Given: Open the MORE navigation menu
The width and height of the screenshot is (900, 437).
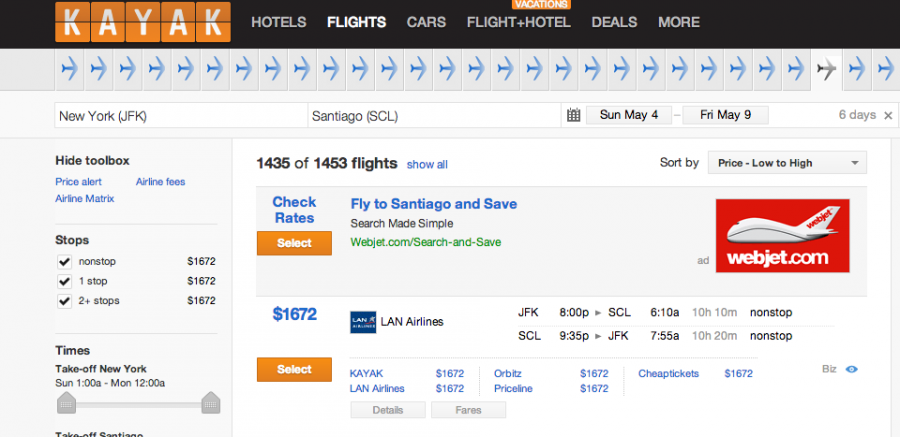Looking at the screenshot, I should [x=679, y=22].
